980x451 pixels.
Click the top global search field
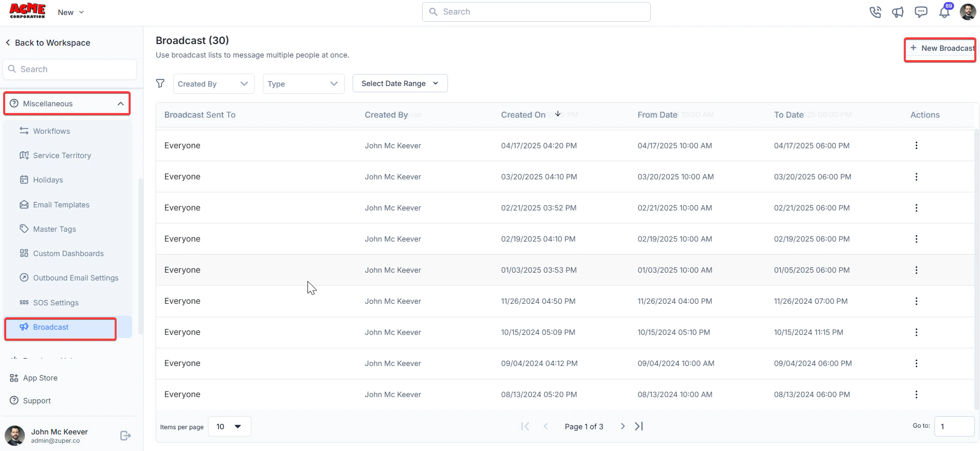coord(536,12)
